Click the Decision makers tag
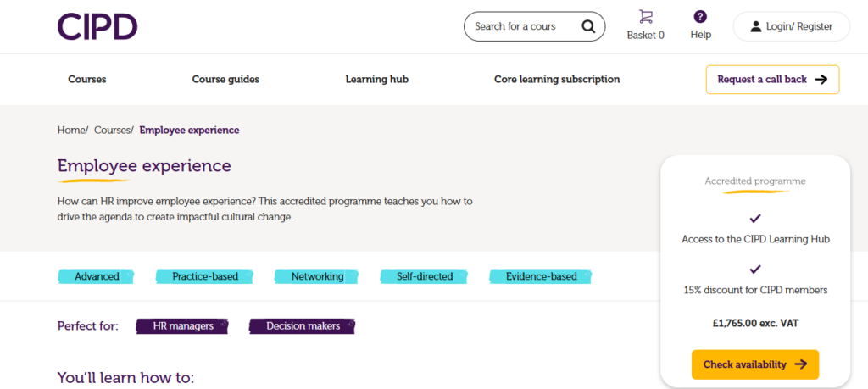Viewport: 868px width, 389px height. coord(303,326)
